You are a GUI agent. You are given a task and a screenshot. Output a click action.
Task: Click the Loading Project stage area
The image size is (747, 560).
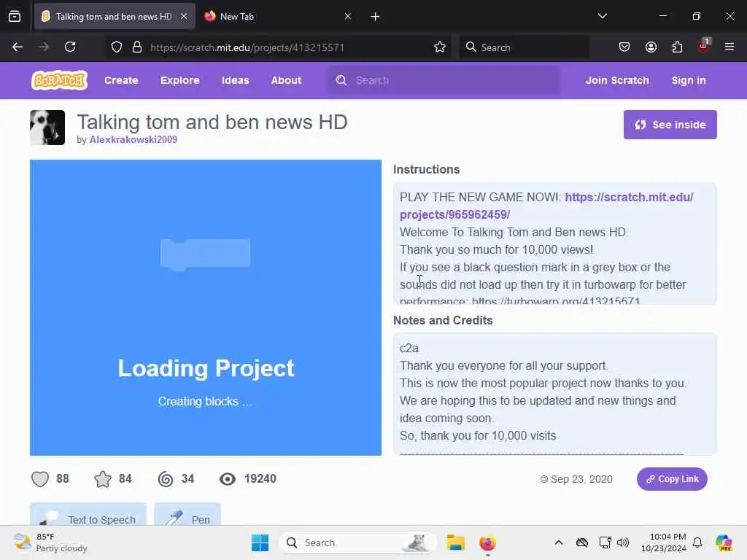(205, 308)
